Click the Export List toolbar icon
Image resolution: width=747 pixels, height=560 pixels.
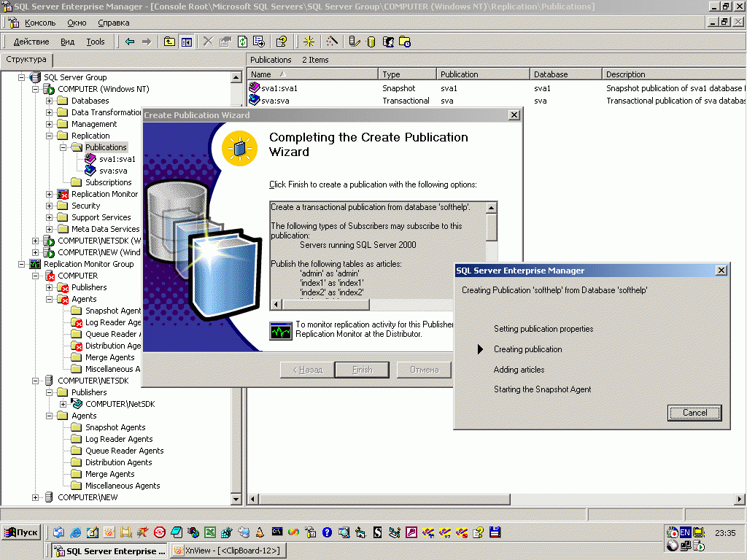[259, 42]
